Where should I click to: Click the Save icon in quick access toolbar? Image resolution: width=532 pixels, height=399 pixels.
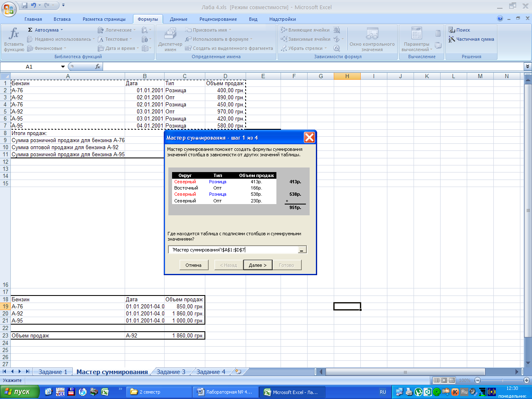tap(25, 6)
